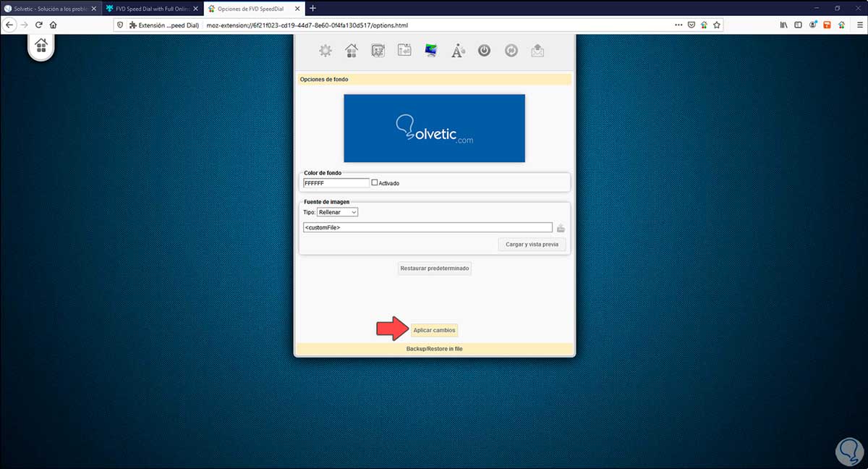Reload the current page
Viewport: 868px width, 469px height.
tap(39, 25)
